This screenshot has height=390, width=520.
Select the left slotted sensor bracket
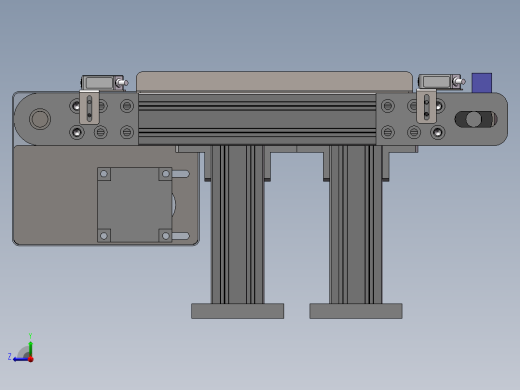89,107
